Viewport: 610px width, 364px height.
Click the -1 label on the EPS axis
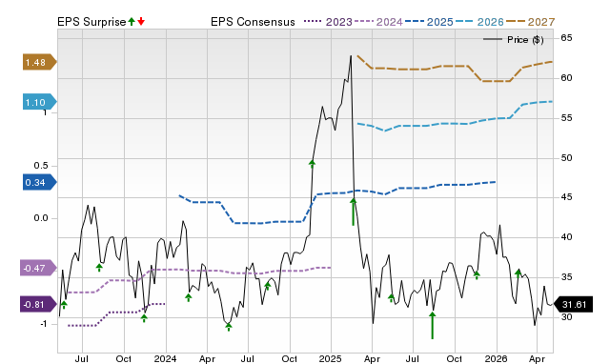43,324
